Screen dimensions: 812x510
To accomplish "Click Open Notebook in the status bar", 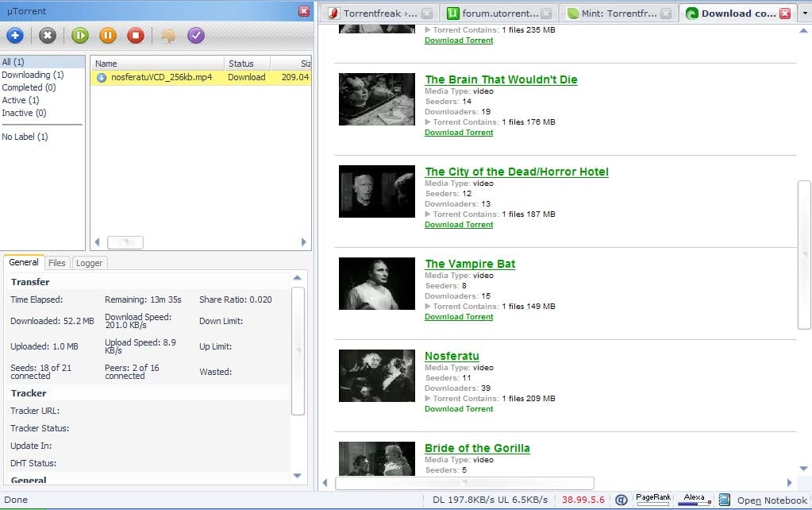I will tap(772, 500).
